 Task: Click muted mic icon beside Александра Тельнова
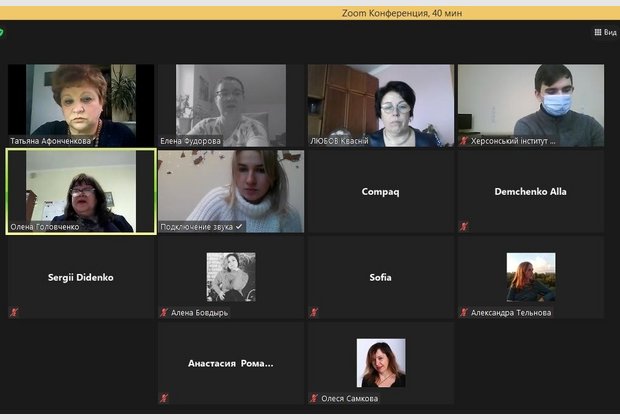pyautogui.click(x=464, y=312)
